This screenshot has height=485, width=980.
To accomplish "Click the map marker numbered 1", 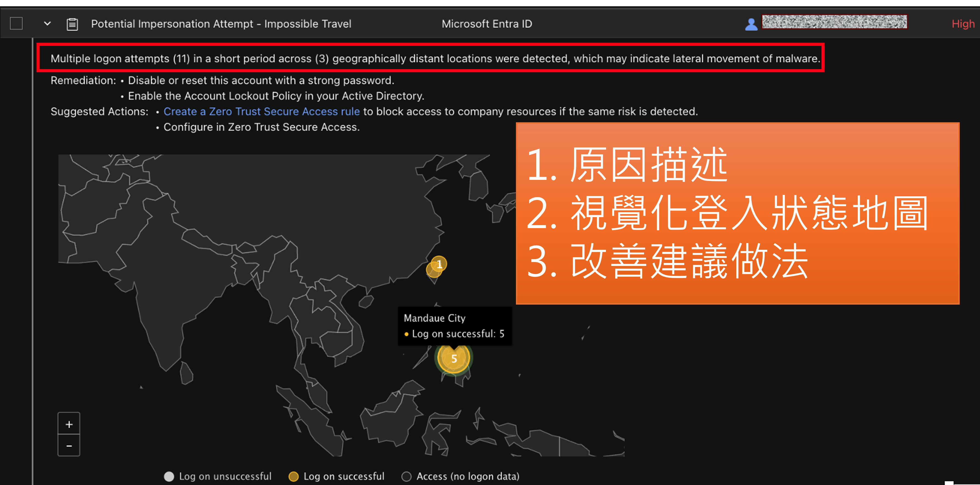I will coord(439,264).
